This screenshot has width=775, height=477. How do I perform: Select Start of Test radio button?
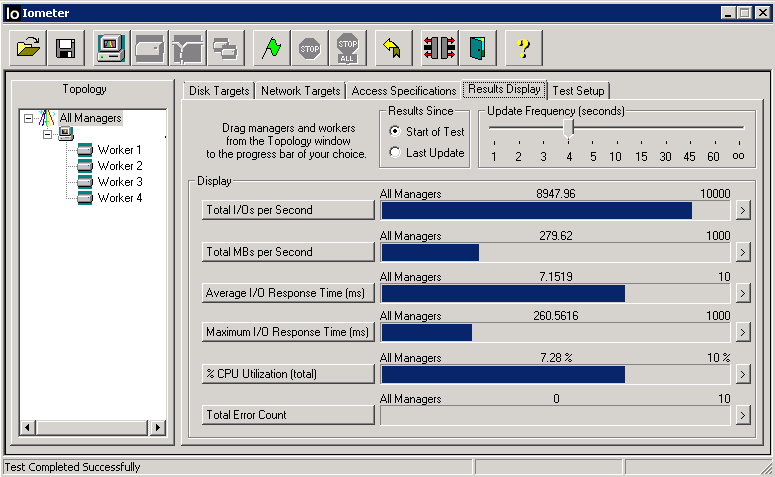[394, 131]
